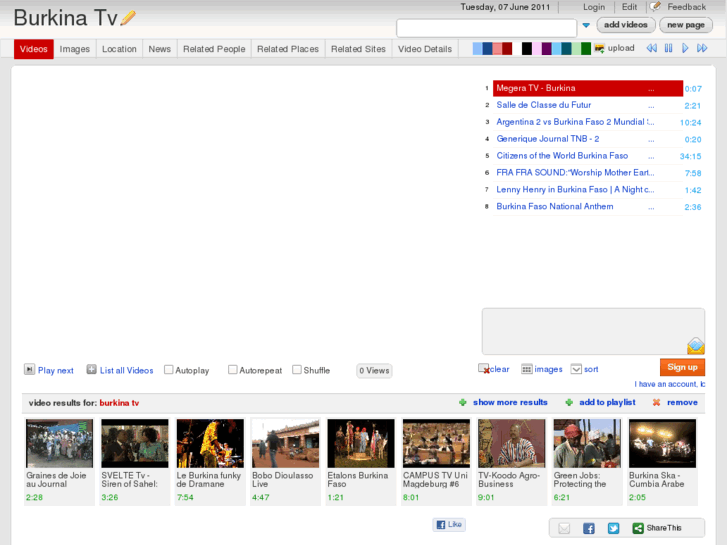Pick the dark green color swatch
Screen dimensions: 727x545
(586, 48)
